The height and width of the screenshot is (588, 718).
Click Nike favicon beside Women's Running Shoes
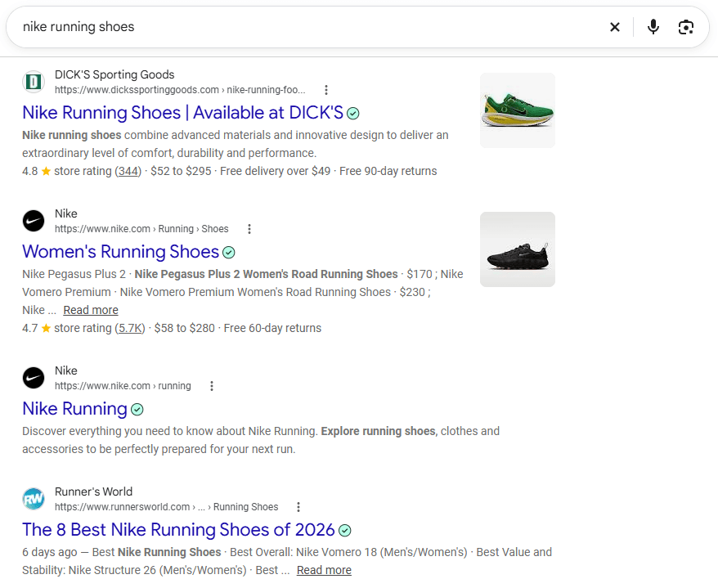tap(34, 221)
